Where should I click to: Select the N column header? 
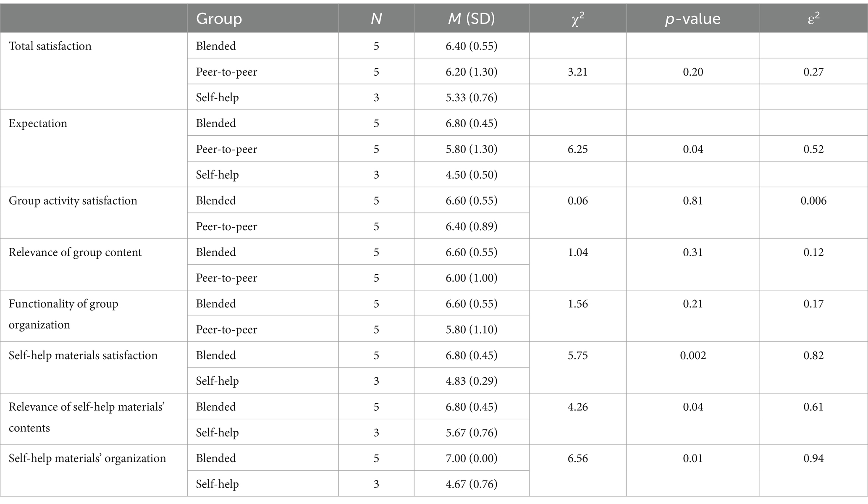(x=376, y=18)
